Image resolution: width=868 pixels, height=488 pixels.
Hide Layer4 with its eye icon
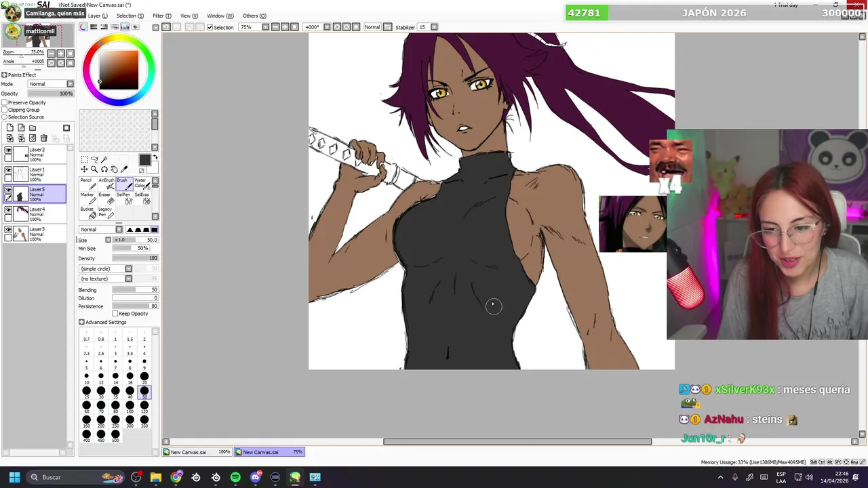click(x=8, y=210)
